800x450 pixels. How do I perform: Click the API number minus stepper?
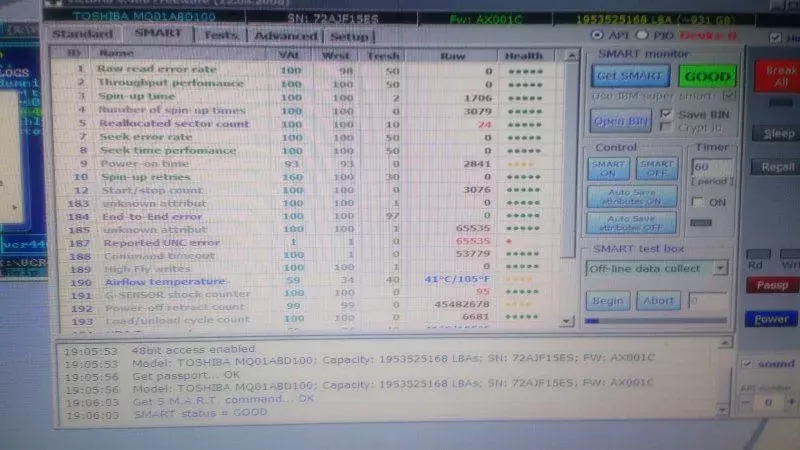point(746,402)
